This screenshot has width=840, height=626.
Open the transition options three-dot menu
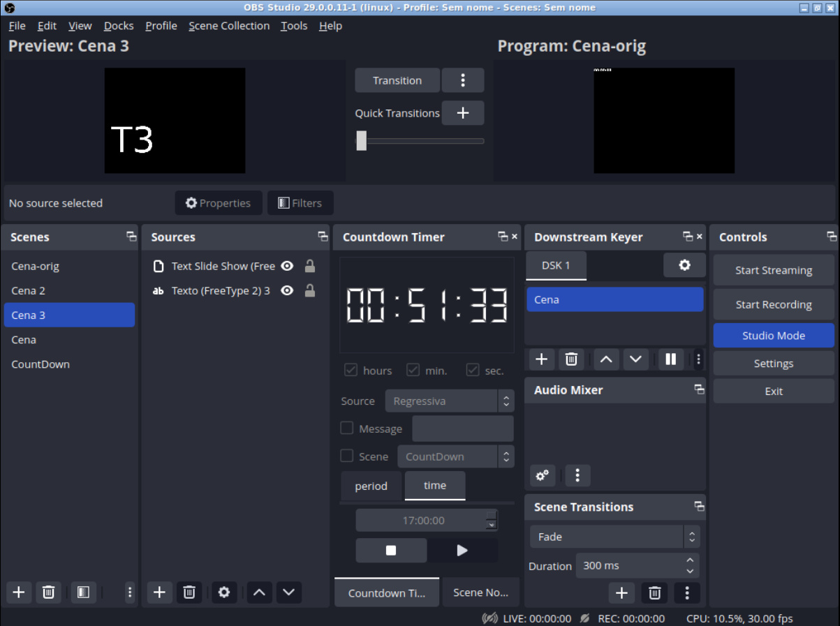point(462,80)
